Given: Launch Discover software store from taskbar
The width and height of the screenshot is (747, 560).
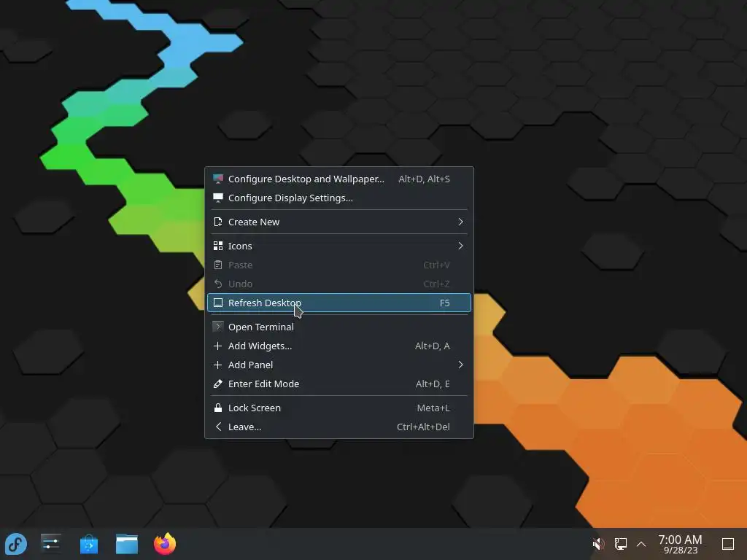Looking at the screenshot, I should coord(89,544).
